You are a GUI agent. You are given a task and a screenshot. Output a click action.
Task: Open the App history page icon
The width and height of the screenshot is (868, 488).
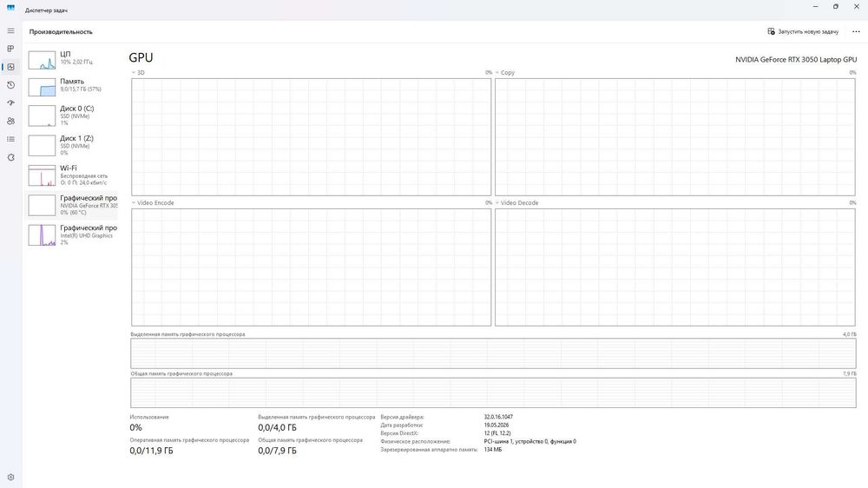(10, 85)
